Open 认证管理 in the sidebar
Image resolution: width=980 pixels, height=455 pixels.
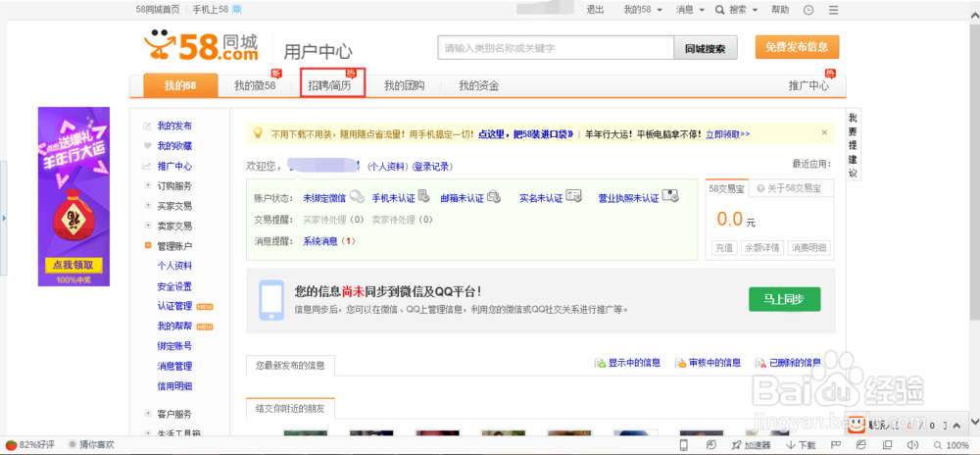(x=174, y=306)
